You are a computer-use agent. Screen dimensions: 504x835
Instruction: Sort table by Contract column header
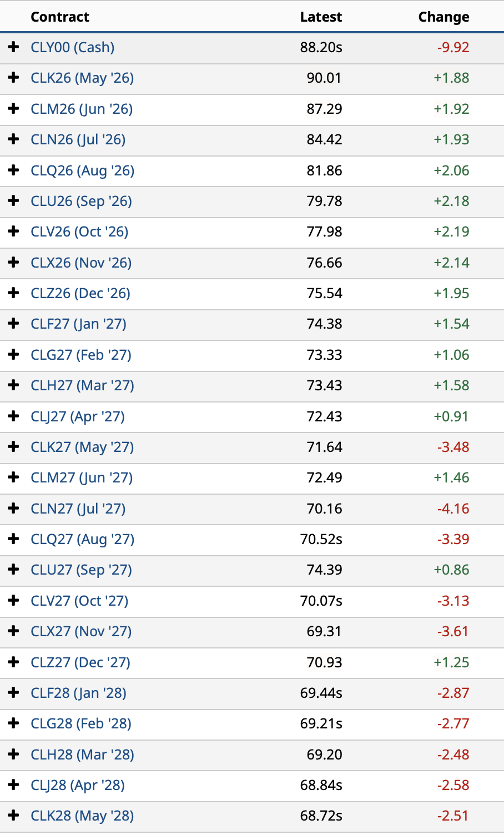coord(60,17)
